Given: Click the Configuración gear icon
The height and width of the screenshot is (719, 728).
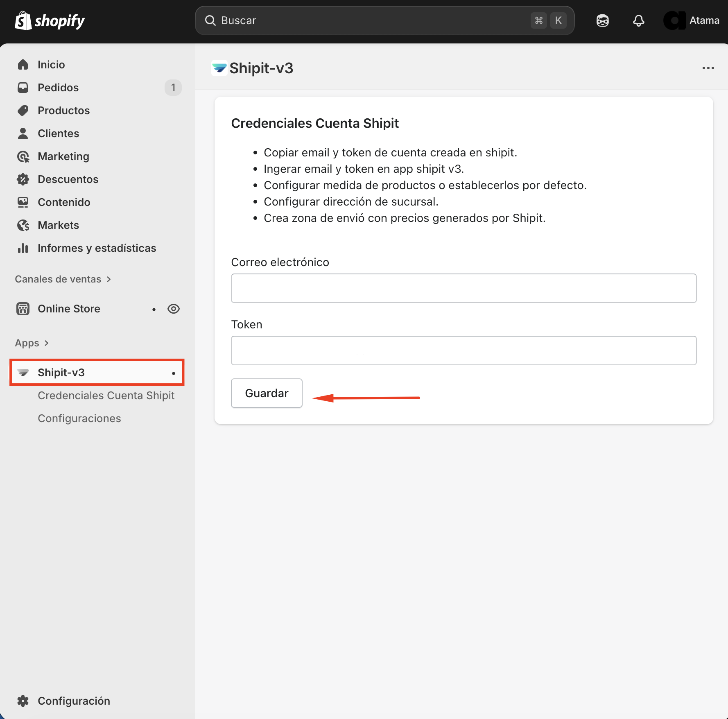Looking at the screenshot, I should coord(23,701).
